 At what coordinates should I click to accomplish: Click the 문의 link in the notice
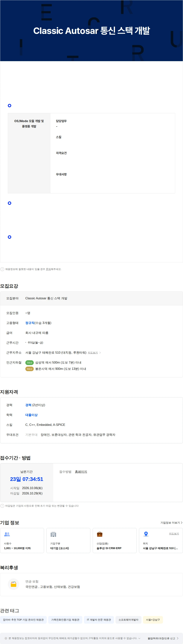click(x=48, y=269)
